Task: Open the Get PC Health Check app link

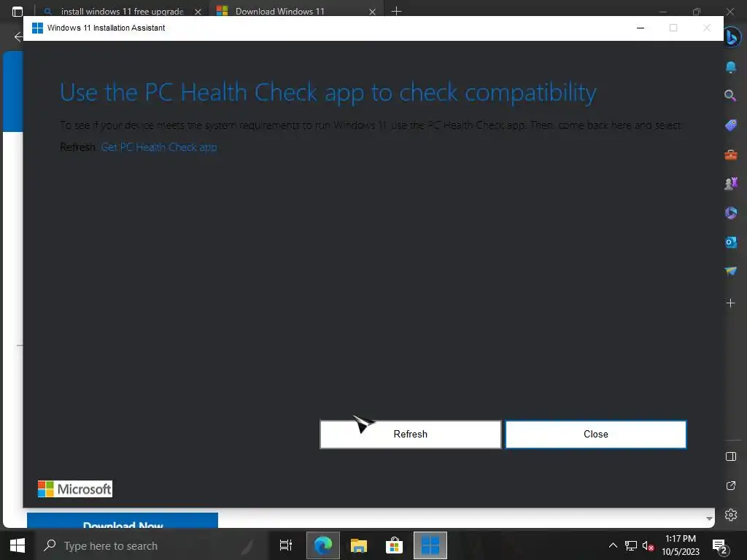Action: (158, 147)
